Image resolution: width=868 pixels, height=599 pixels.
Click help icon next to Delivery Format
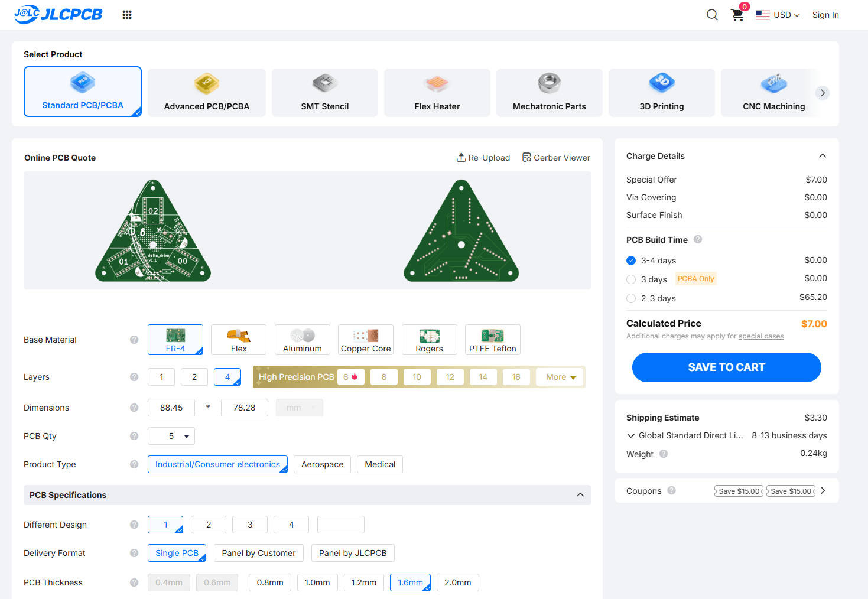(134, 553)
